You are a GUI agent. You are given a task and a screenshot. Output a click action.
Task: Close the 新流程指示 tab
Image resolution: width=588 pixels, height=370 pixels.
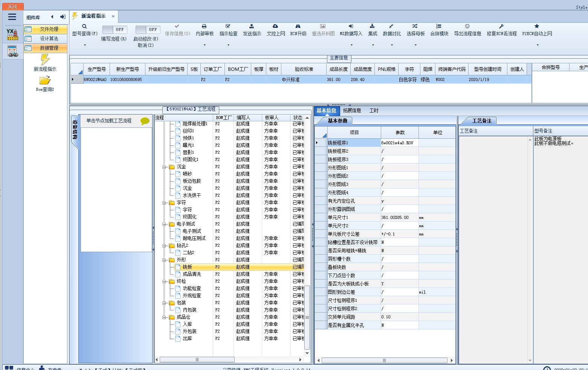point(113,16)
